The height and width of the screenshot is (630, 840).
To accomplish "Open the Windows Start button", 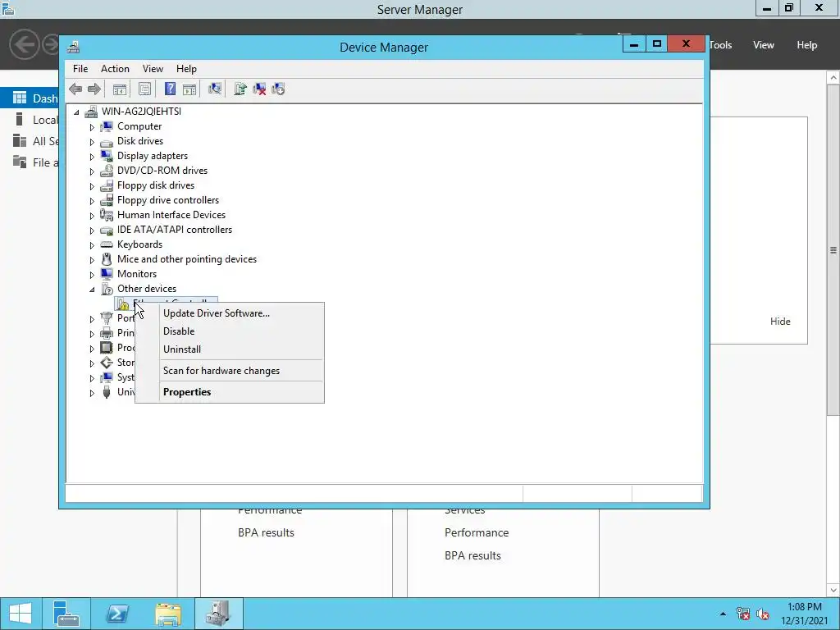I will pos(21,614).
